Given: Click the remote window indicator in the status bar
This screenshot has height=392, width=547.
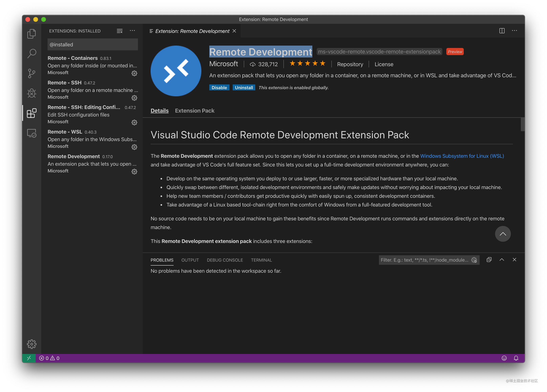Looking at the screenshot, I should pyautogui.click(x=29, y=358).
